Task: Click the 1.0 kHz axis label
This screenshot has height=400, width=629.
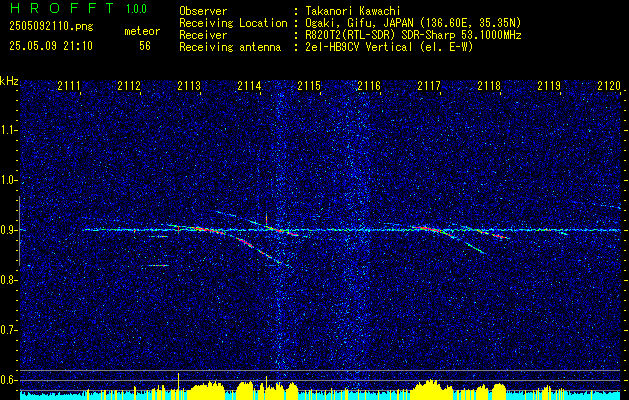Action: tap(8, 180)
